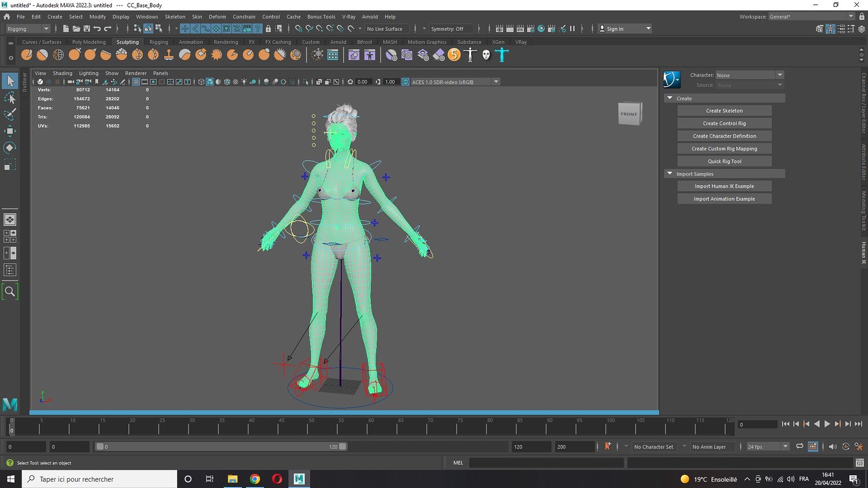
Task: Open the Skeleton menu
Action: coord(175,17)
